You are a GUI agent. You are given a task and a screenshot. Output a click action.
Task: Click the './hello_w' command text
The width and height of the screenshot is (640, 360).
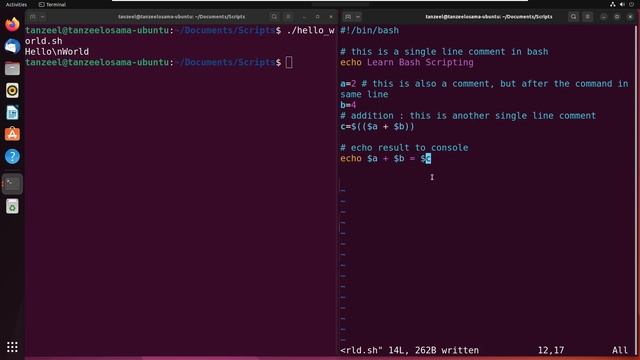311,31
